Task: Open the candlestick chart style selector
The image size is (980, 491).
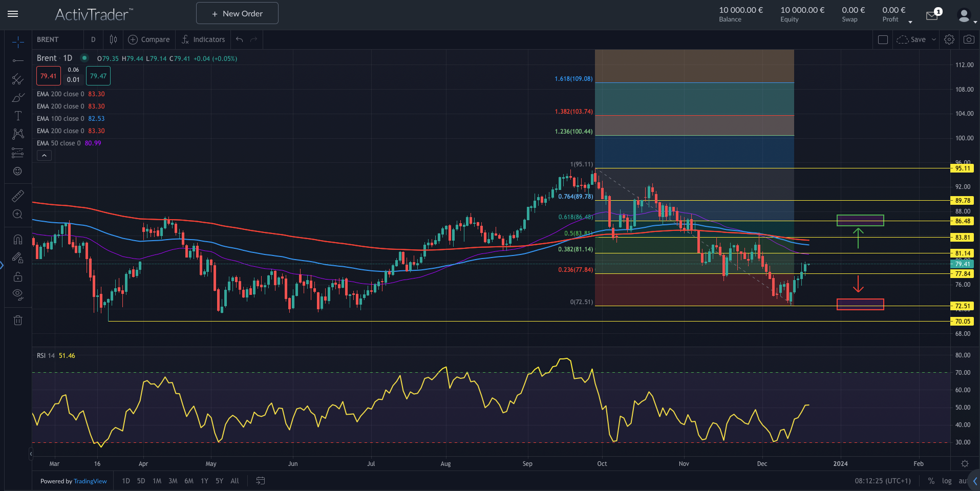Action: click(113, 39)
